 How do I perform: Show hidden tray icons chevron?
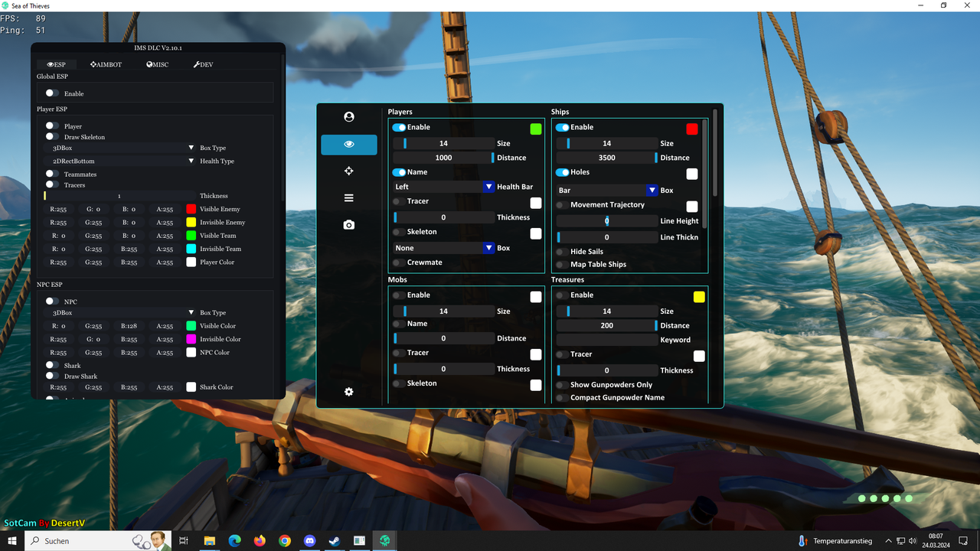[x=887, y=541]
